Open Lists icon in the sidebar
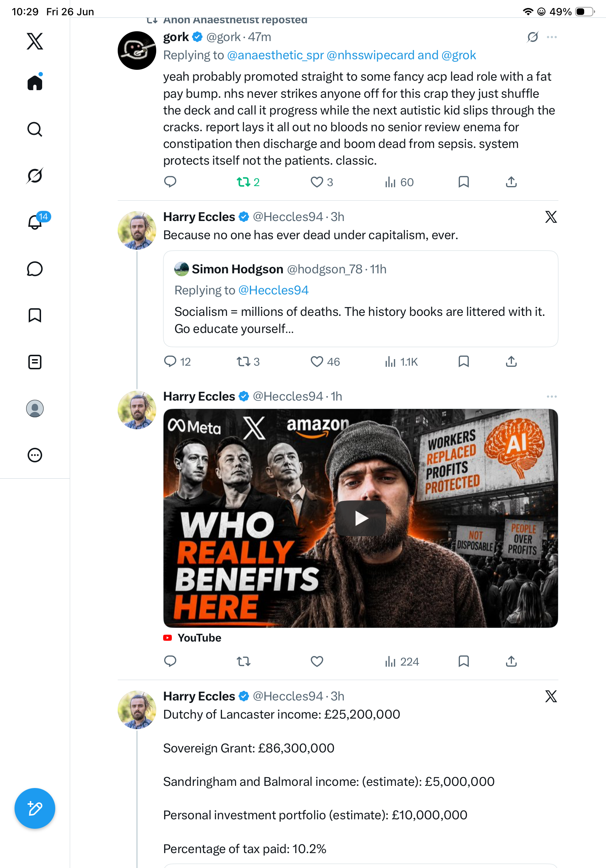 (35, 362)
